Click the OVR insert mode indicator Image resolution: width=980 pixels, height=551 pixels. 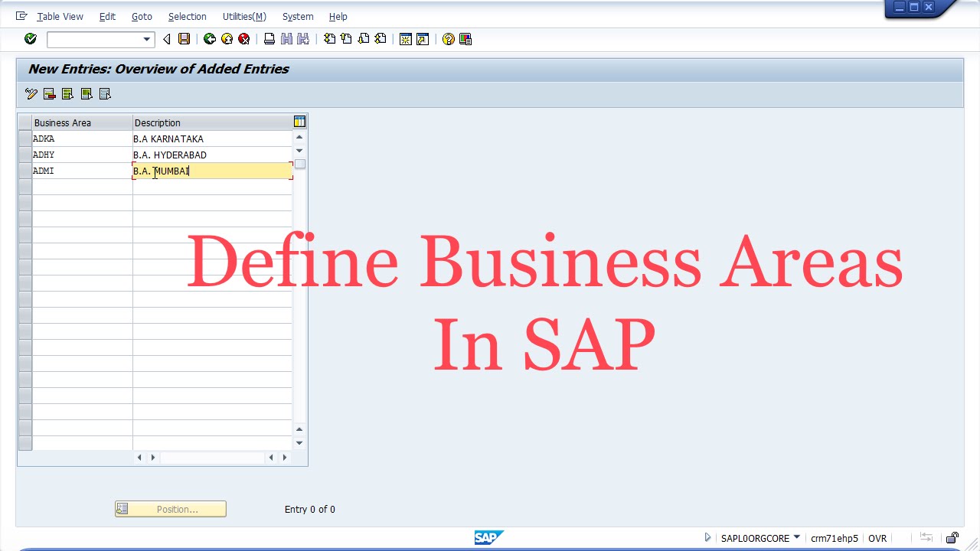[x=877, y=538]
